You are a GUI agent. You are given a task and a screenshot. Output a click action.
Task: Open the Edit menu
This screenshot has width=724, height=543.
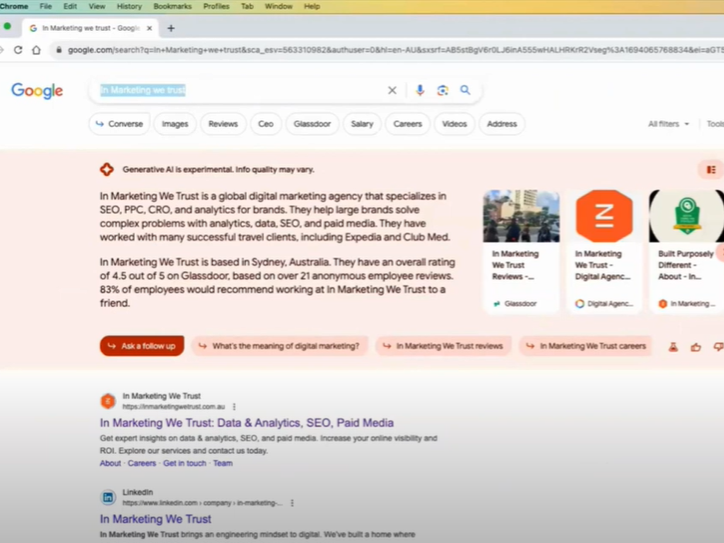click(x=70, y=6)
